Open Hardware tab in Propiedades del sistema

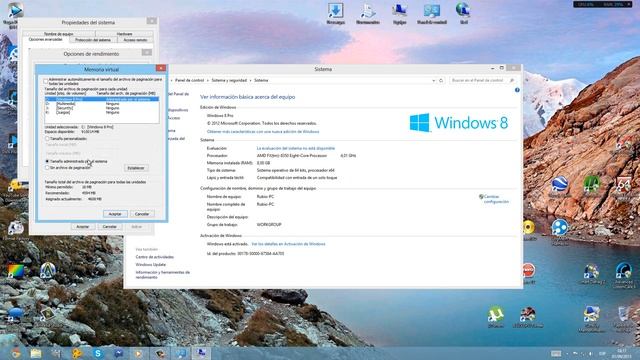coord(124,34)
